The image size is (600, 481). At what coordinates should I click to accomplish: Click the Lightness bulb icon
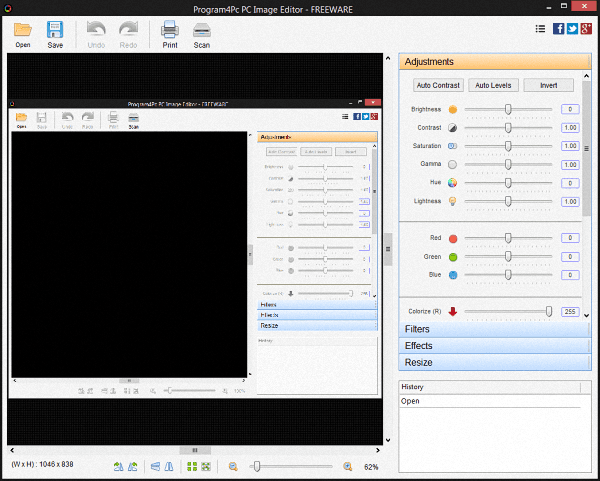point(453,201)
